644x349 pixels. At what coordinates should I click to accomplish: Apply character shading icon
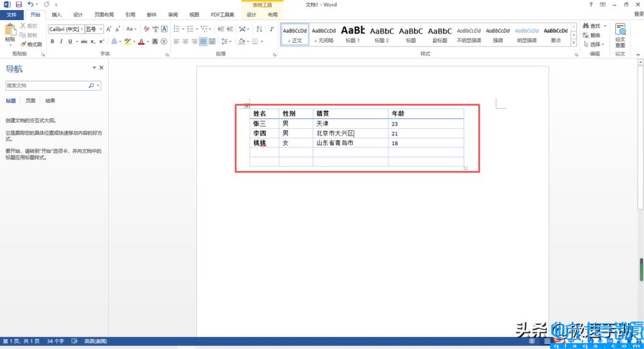155,42
